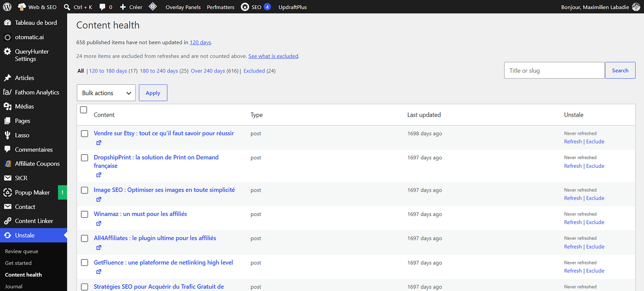Viewport: 644px width, 291px height.
Task: Click the Content Linker chain icon
Action: click(x=7, y=221)
